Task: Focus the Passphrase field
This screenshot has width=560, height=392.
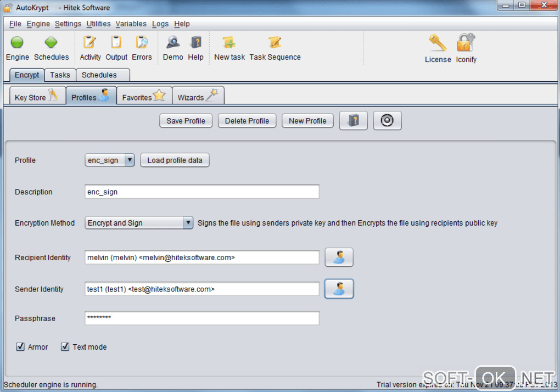Action: (202, 318)
